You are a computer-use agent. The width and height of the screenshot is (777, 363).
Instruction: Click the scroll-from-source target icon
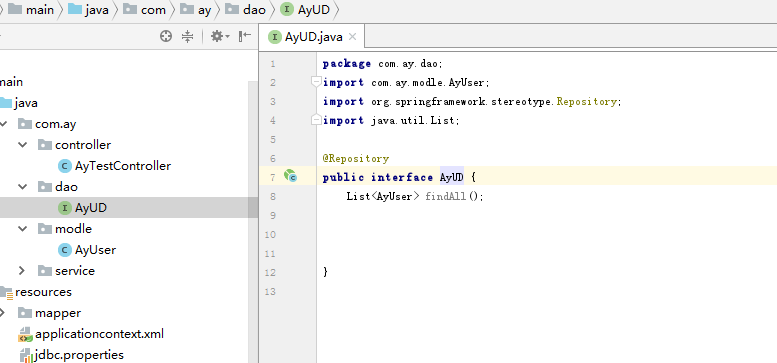click(x=166, y=36)
